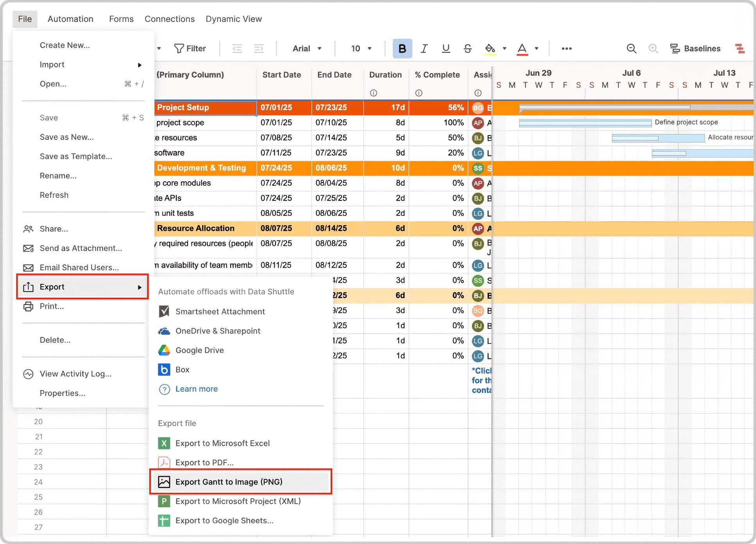Viewport: 756px width, 544px height.
Task: Toggle italic formatting on
Action: (x=424, y=48)
